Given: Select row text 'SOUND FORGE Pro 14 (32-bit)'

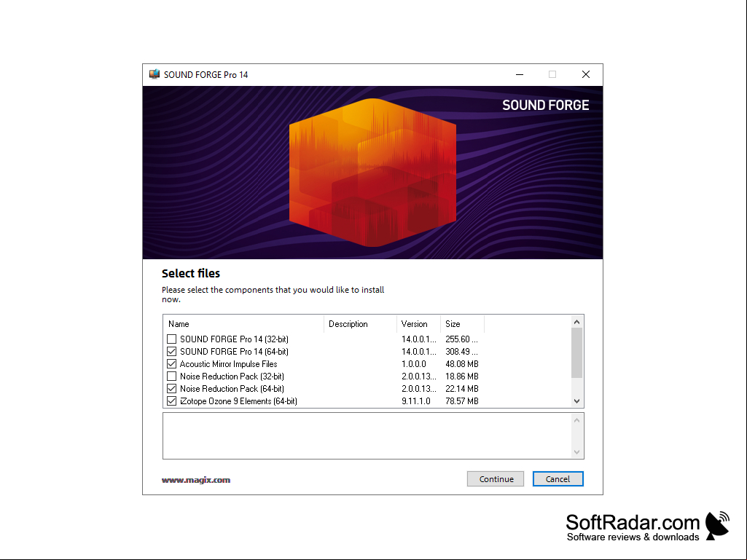Looking at the screenshot, I should click(x=234, y=339).
